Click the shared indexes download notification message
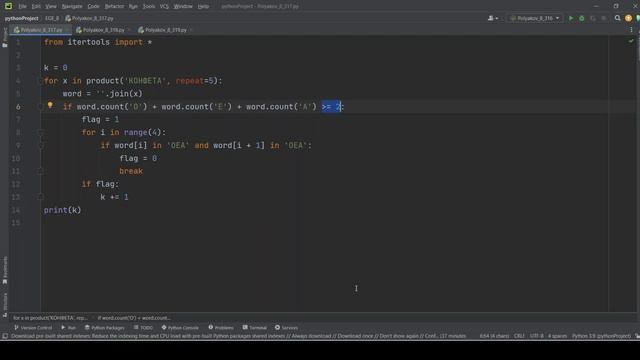Image resolution: width=640 pixels, height=360 pixels. [x=238, y=336]
